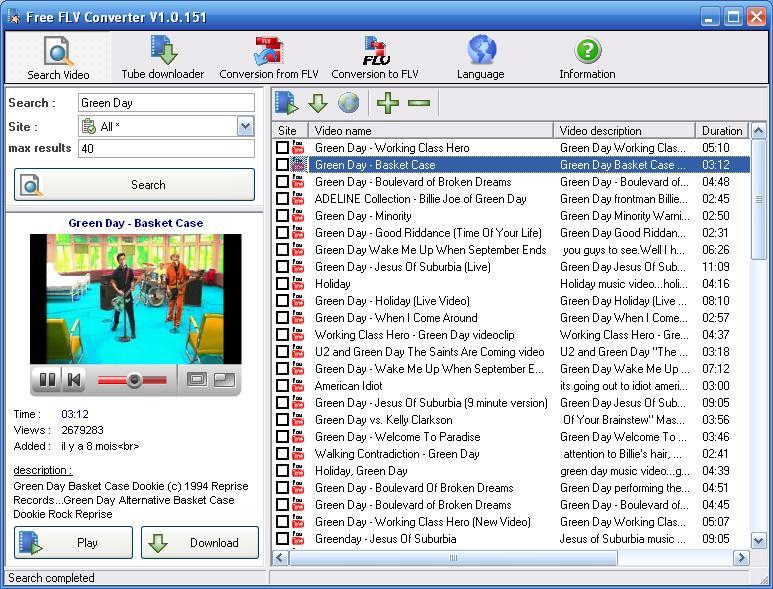Click the results list scroll down arrow
The image size is (773, 589).
[759, 540]
